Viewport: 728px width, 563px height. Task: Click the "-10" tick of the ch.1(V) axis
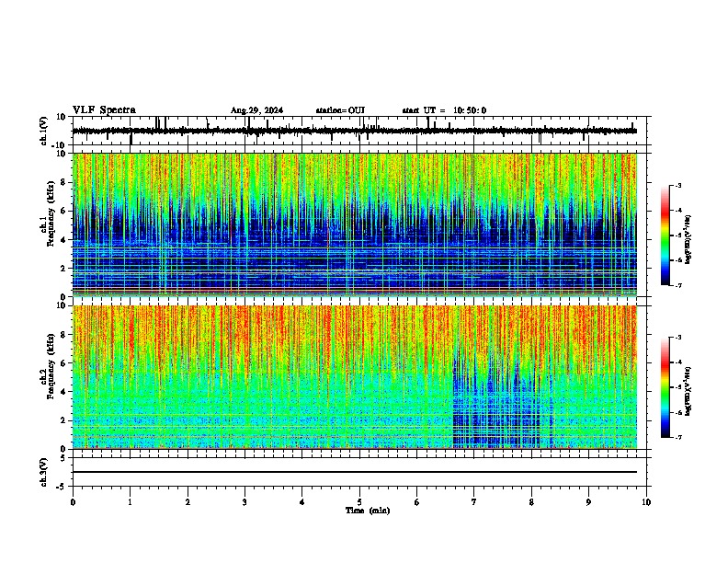click(60, 145)
